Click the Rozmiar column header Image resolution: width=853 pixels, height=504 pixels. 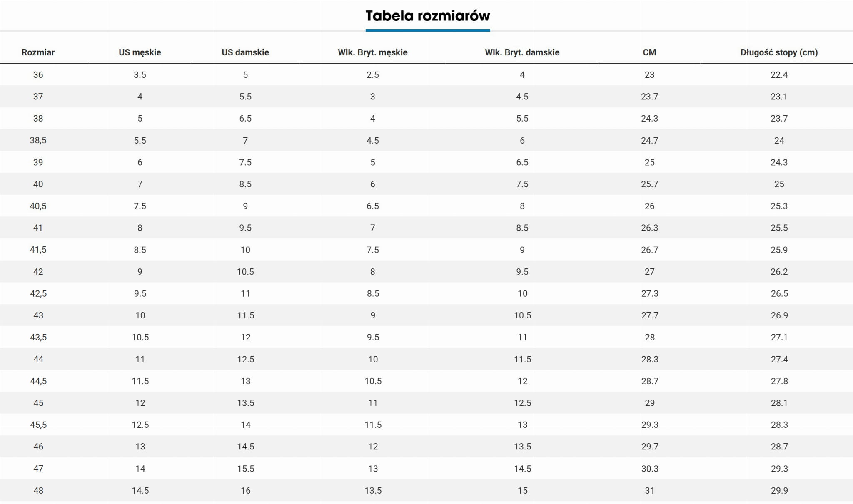tap(38, 52)
